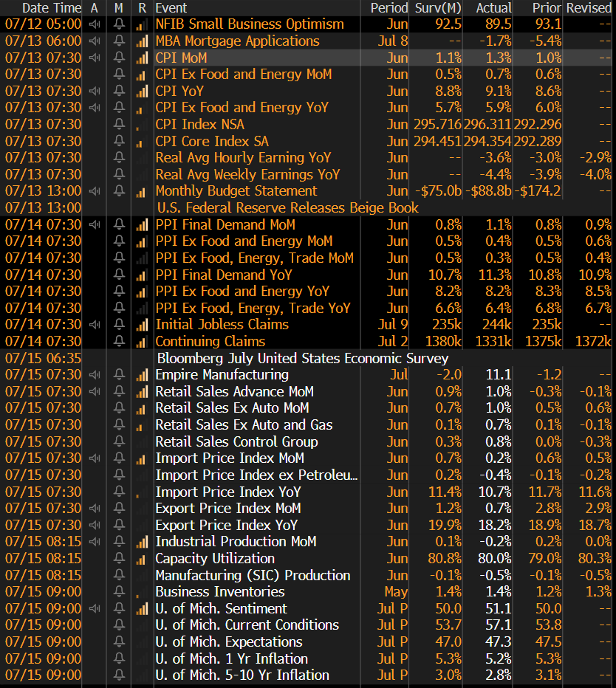Click relevance bars icon beside Capacity Utilization

point(142,559)
